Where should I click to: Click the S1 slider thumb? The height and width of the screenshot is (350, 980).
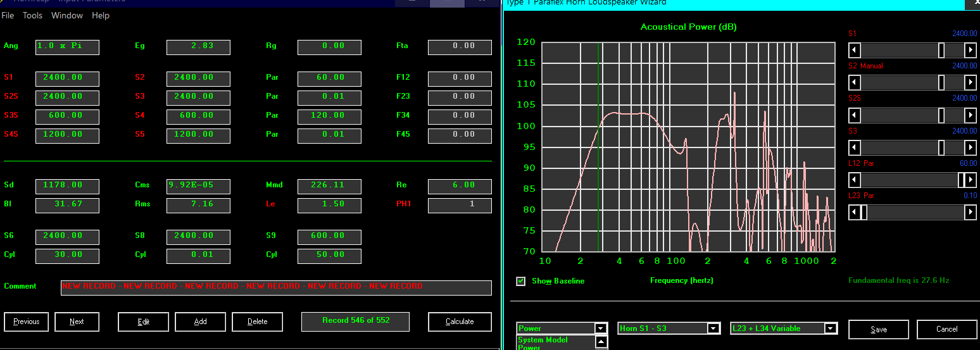pos(941,49)
